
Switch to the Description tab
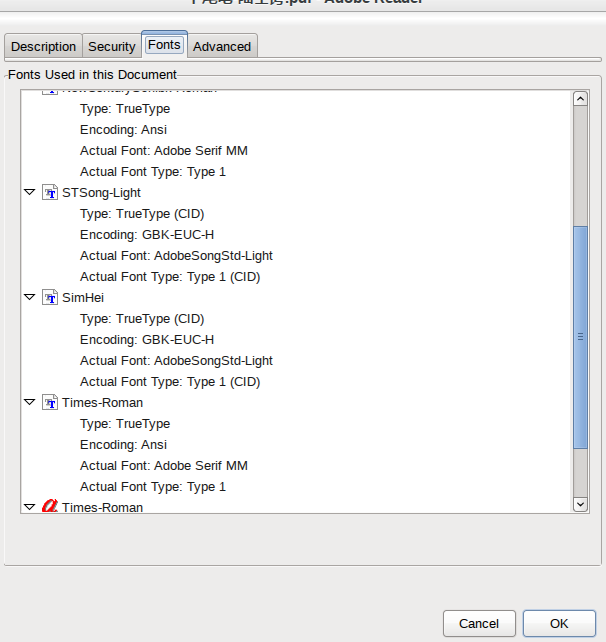[43, 46]
